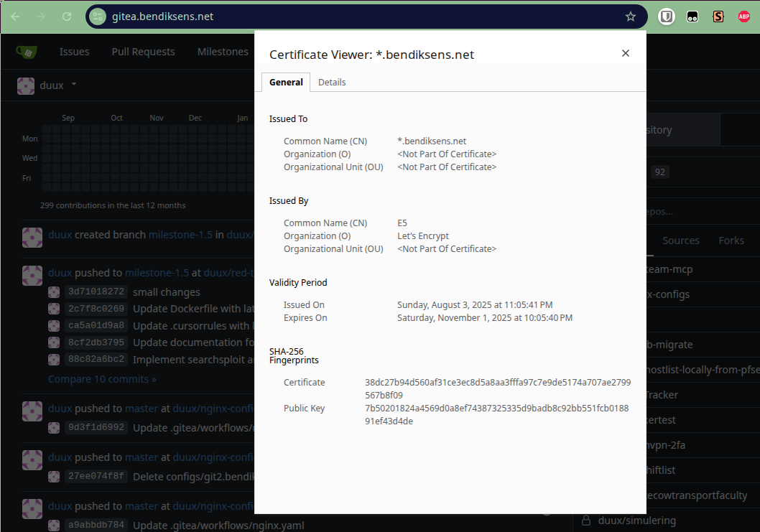Open the milestone-1.5 branch link in created branch entry

pyautogui.click(x=180, y=235)
